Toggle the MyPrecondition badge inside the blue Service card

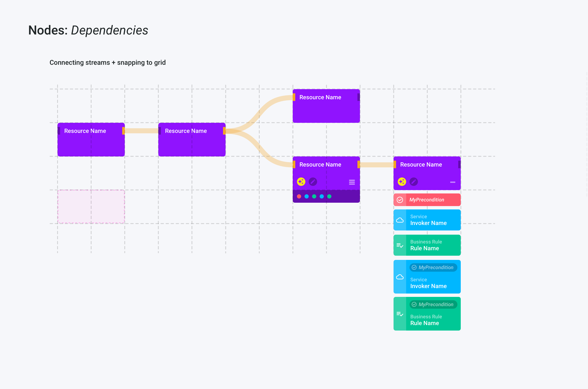[x=433, y=267]
